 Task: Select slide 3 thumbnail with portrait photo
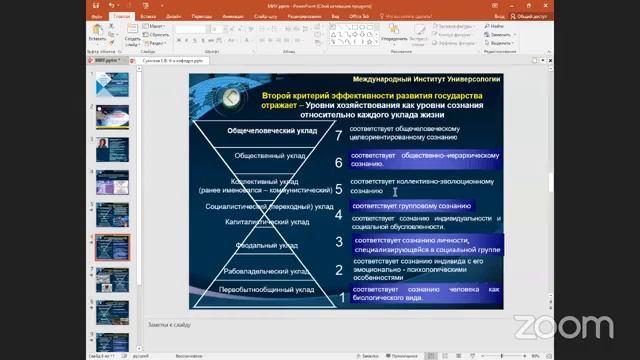(x=112, y=150)
